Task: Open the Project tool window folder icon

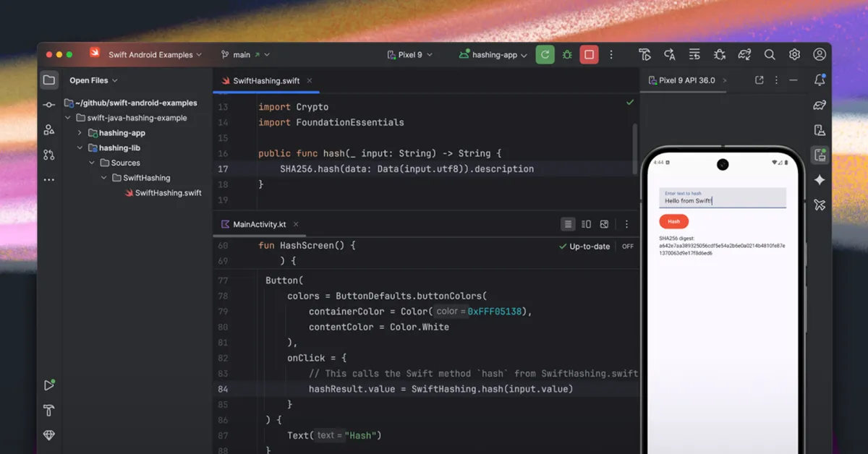Action: [x=48, y=80]
